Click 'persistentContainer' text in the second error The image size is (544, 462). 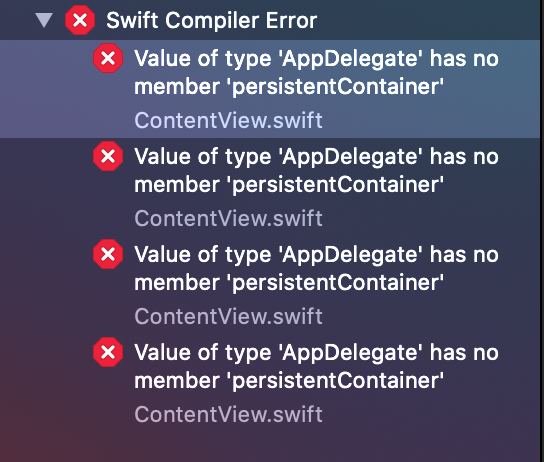pos(335,185)
